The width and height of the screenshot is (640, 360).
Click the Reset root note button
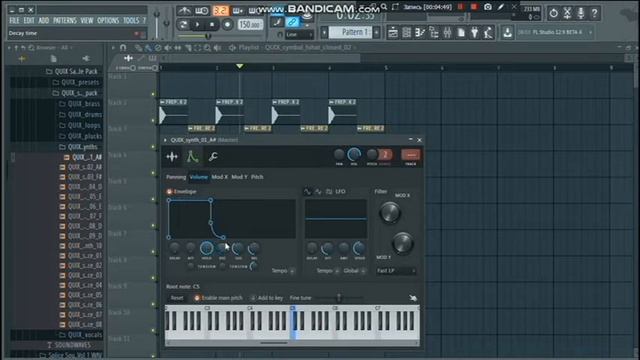point(177,298)
